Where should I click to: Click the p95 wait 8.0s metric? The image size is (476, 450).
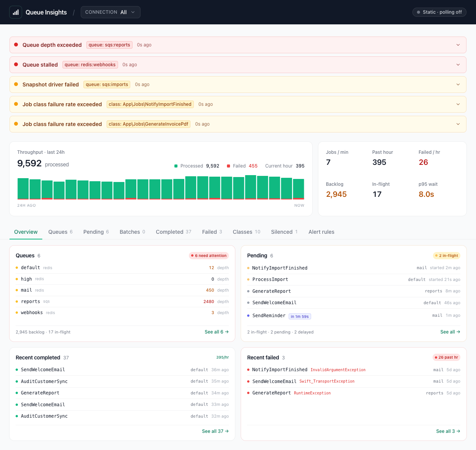coord(428,190)
